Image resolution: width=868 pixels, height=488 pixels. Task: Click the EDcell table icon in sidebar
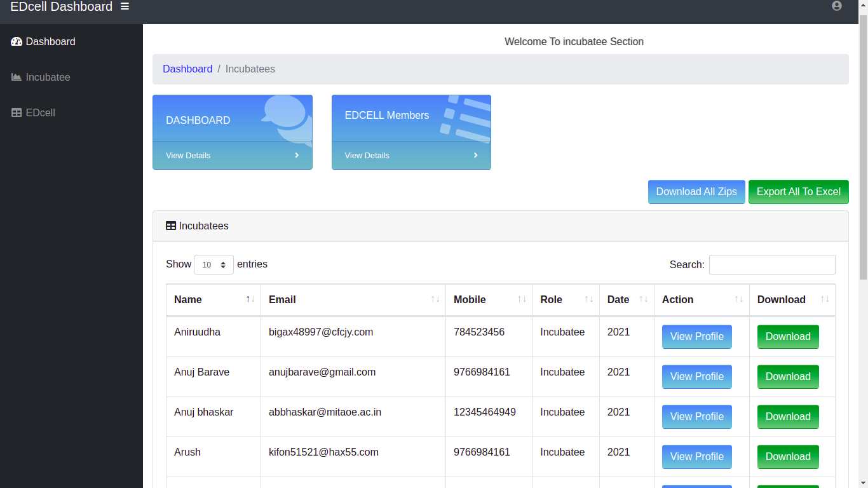click(17, 113)
